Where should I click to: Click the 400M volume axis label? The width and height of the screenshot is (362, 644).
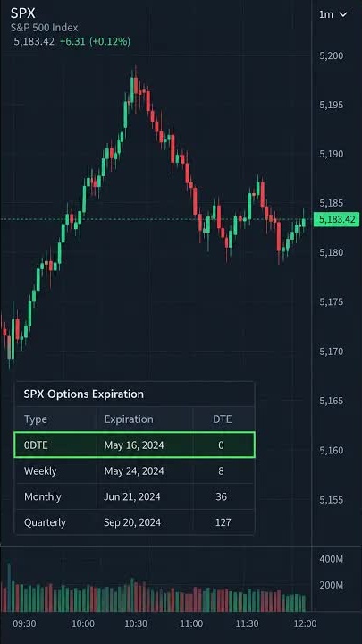pyautogui.click(x=332, y=559)
